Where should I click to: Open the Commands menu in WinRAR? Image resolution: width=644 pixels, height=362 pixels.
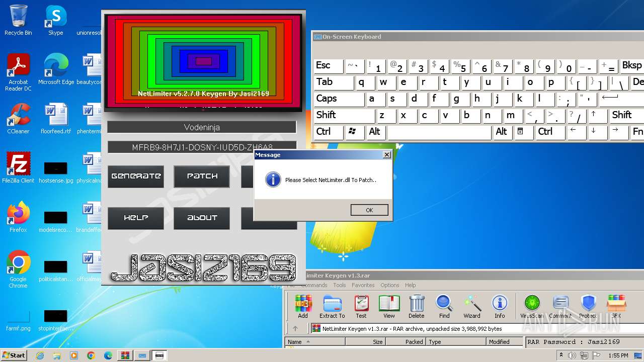[314, 285]
